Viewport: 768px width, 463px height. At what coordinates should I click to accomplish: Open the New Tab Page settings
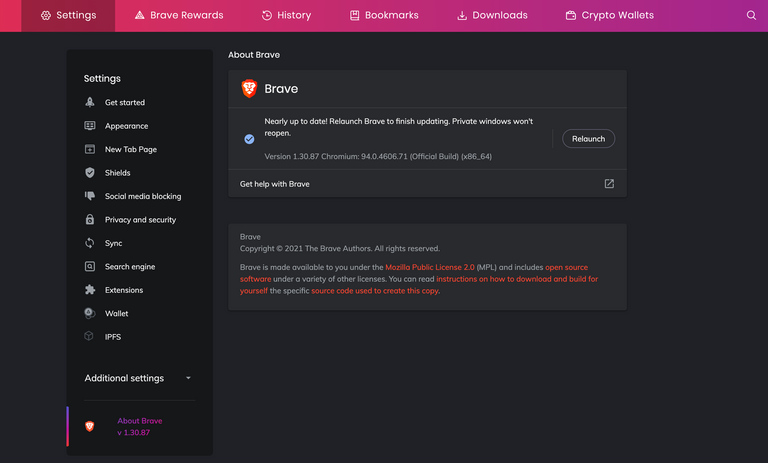pyautogui.click(x=131, y=149)
